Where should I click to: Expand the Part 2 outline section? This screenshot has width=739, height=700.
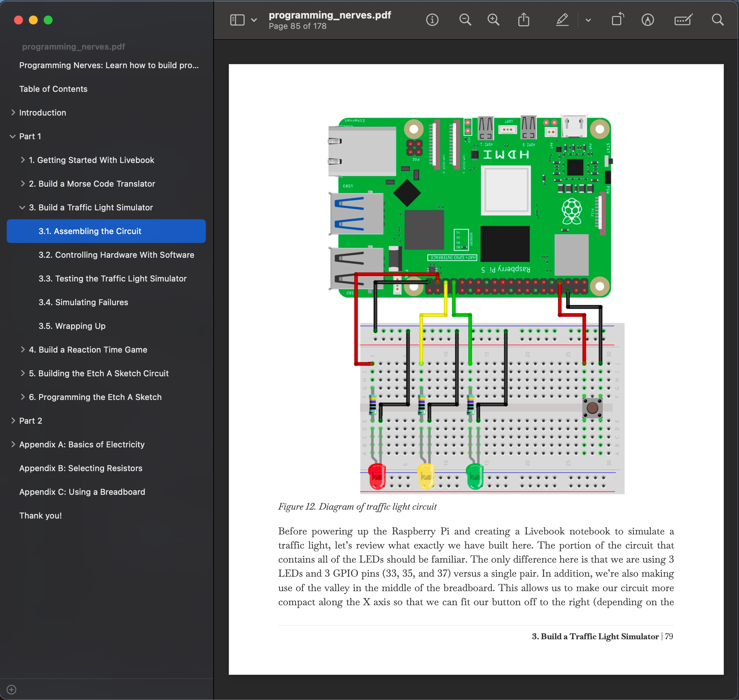[13, 421]
